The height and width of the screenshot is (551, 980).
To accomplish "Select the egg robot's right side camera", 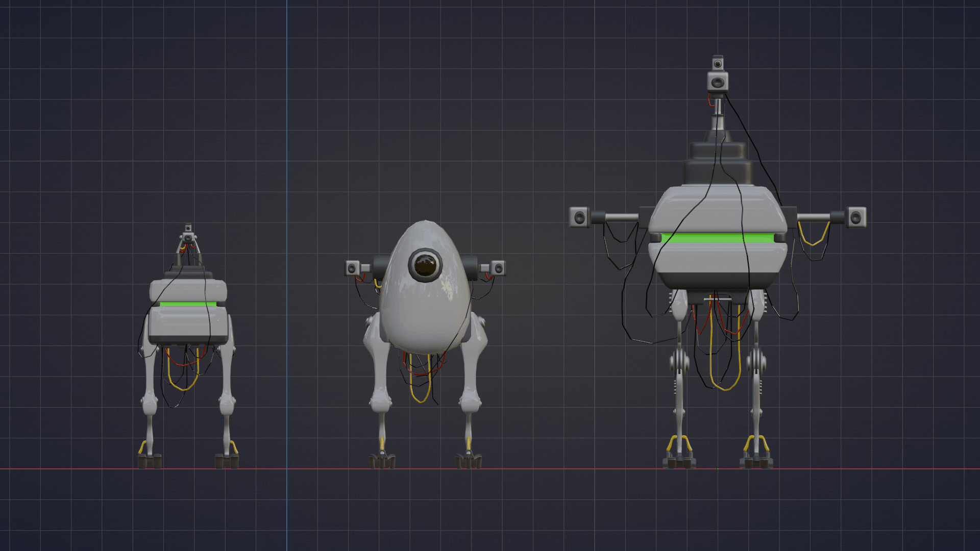I will point(498,268).
